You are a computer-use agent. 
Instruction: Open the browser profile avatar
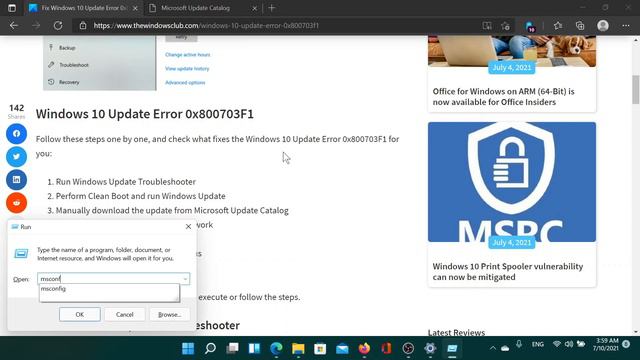point(602,26)
